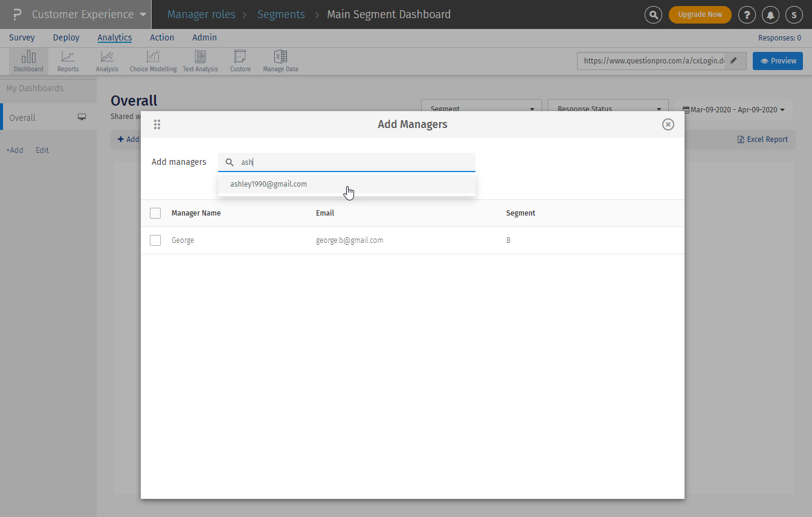
Task: Open the Choice Modelling tool
Action: [153, 62]
